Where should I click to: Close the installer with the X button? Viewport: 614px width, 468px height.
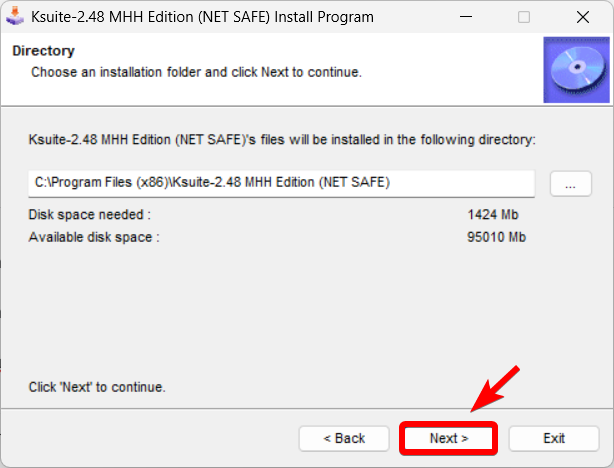coord(580,17)
